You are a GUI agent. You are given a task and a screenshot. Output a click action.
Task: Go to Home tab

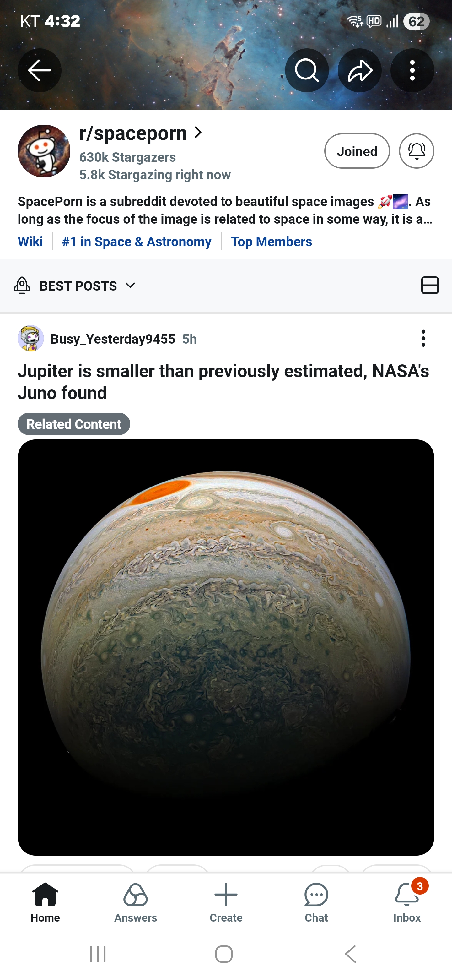coord(45,901)
